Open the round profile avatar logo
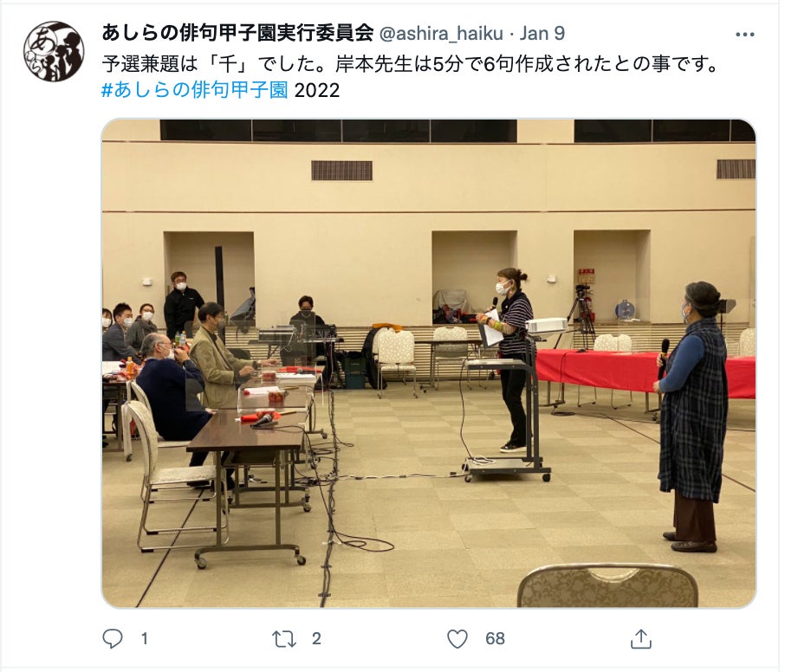The image size is (785, 672). click(x=54, y=52)
